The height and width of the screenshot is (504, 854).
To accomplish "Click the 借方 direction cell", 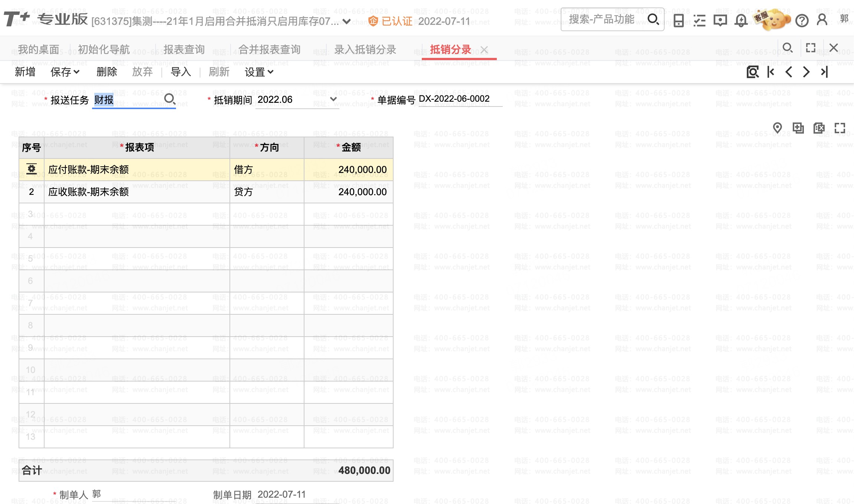I will (267, 170).
